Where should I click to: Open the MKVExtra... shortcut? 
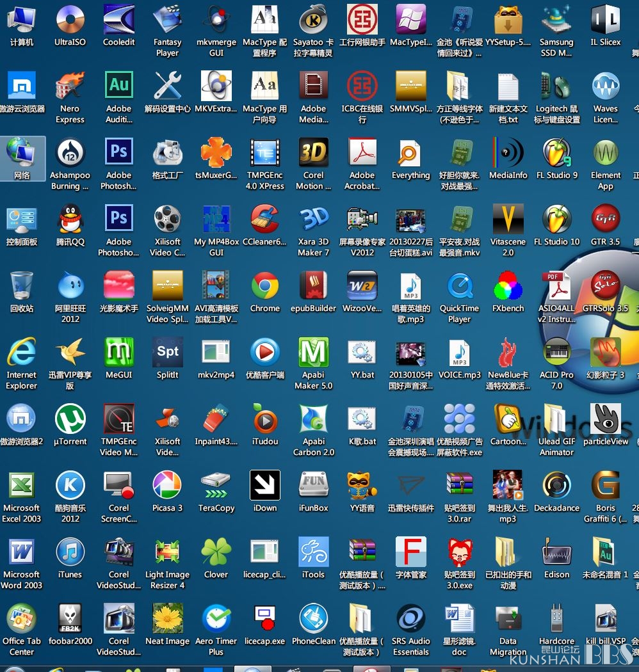216,86
